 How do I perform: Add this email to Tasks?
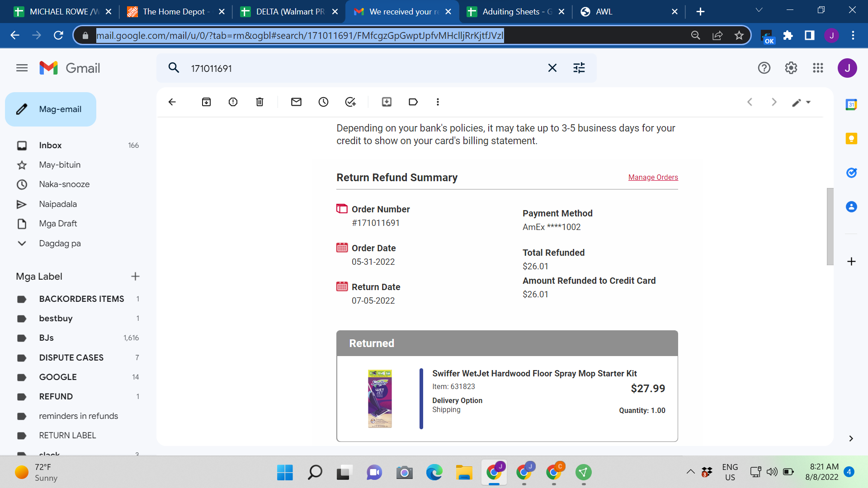[x=350, y=102]
